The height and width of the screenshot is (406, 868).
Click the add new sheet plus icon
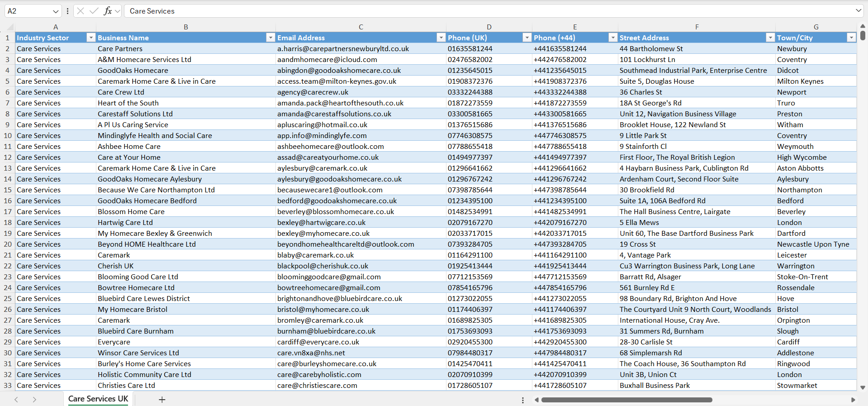tap(162, 400)
